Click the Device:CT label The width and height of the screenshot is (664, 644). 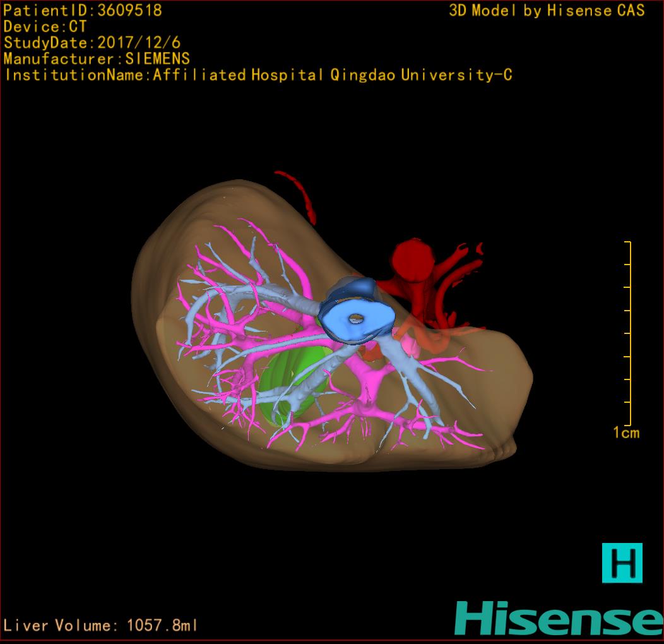[45, 27]
